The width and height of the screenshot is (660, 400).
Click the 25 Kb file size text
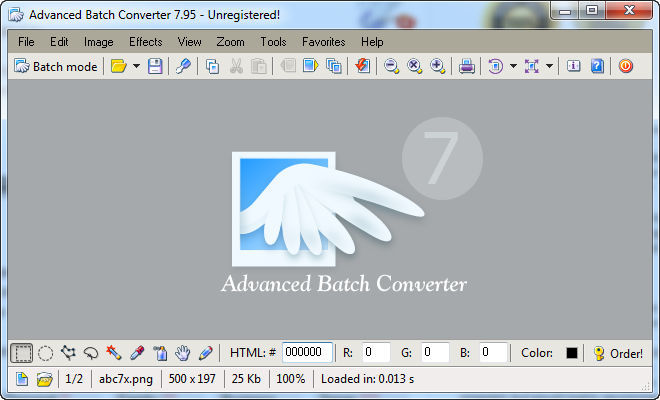(x=246, y=379)
